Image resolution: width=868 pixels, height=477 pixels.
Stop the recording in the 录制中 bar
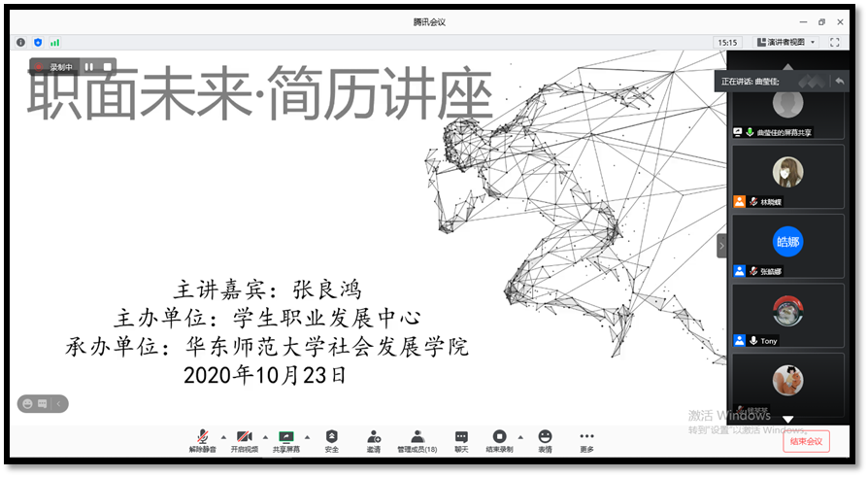click(106, 67)
